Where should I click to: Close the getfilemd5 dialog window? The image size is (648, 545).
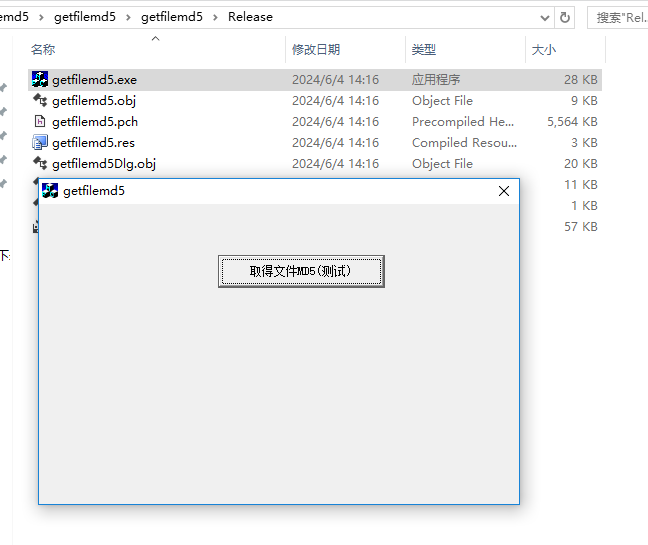point(504,191)
